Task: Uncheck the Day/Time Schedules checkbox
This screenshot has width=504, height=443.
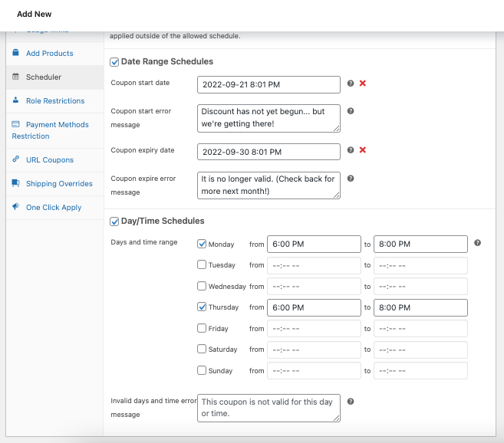Action: (114, 221)
